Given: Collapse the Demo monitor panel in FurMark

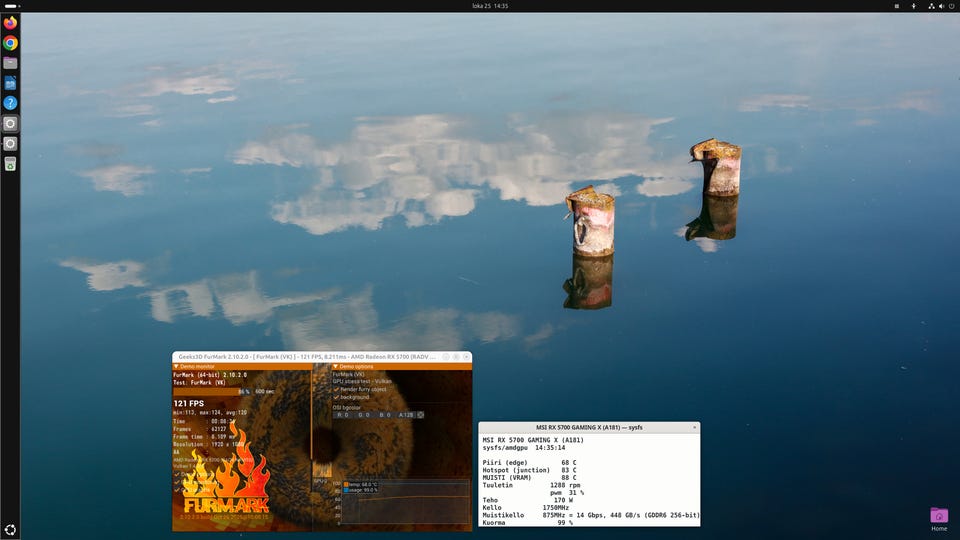Looking at the screenshot, I should [x=176, y=367].
